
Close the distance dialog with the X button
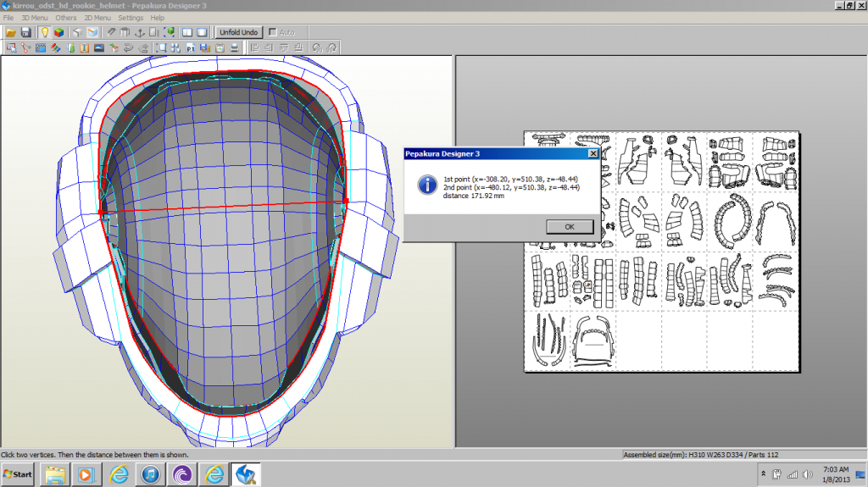click(593, 154)
